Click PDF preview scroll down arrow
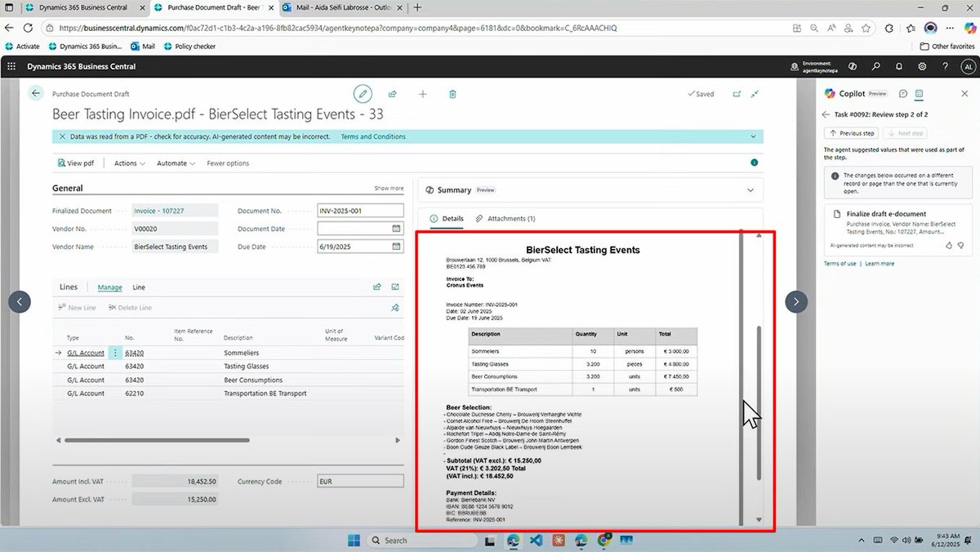 [759, 520]
